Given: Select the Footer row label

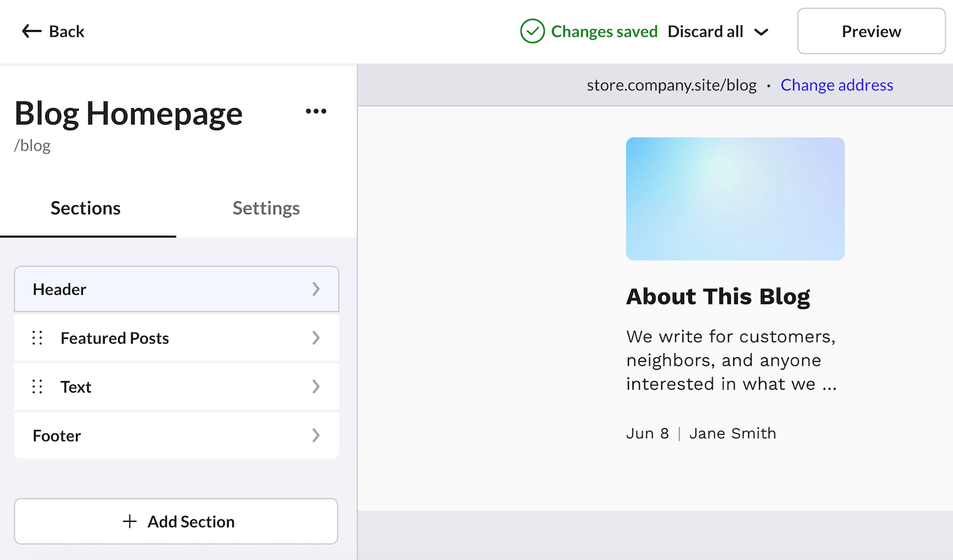Looking at the screenshot, I should [57, 435].
